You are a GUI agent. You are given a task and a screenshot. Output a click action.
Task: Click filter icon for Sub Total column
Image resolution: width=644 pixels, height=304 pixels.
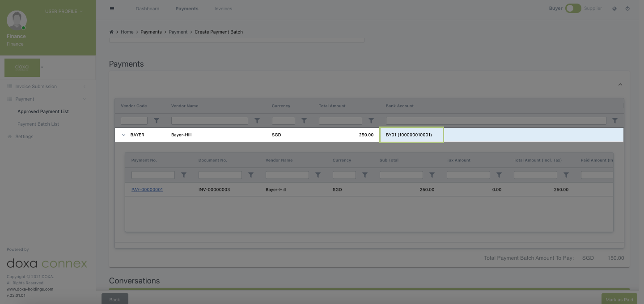pyautogui.click(x=432, y=175)
